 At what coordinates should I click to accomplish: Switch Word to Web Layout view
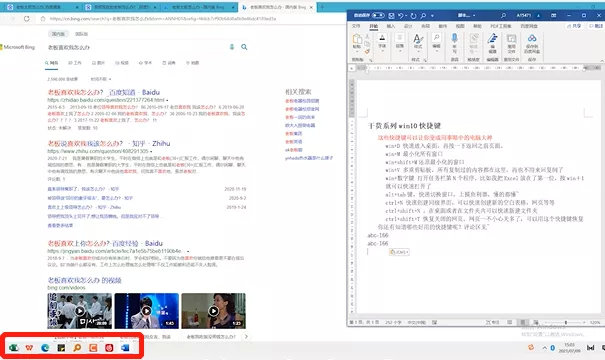[x=536, y=322]
